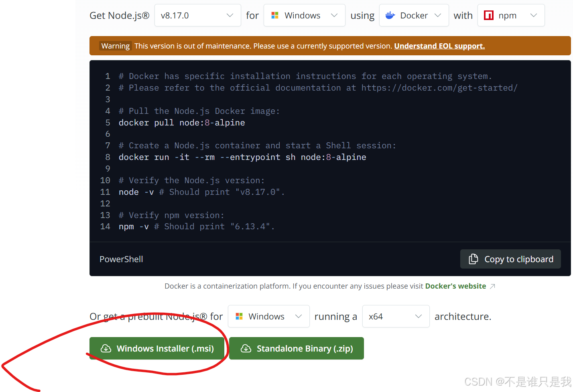This screenshot has width=573, height=392.
Task: Click the '# Pull the Node.js Docker image:' comment
Action: [199, 111]
